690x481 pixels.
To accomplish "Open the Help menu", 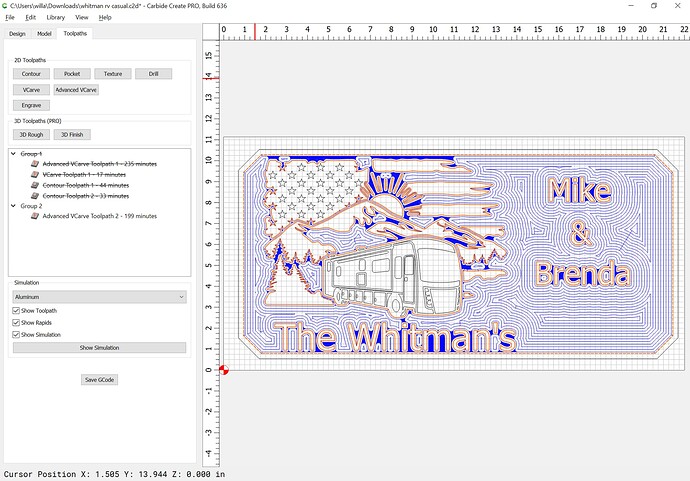I will pyautogui.click(x=105, y=17).
